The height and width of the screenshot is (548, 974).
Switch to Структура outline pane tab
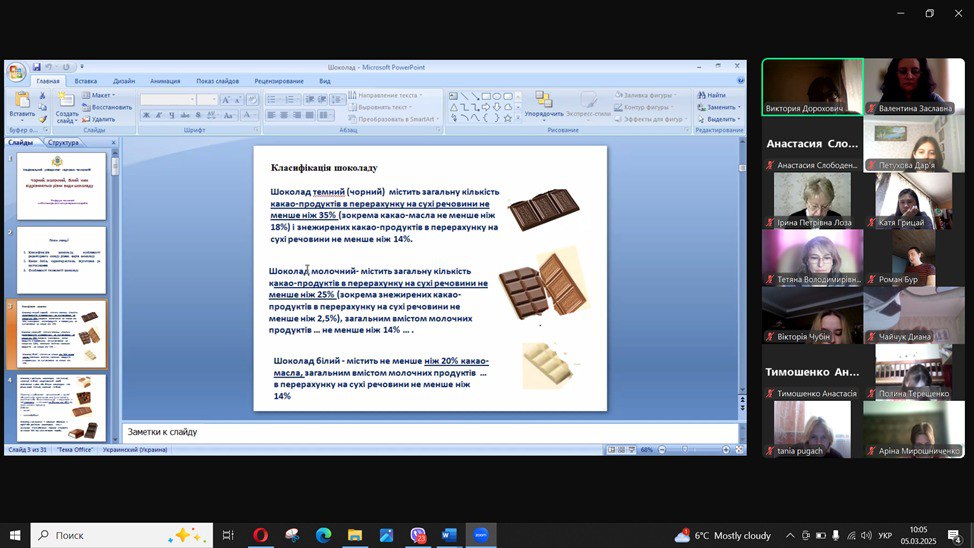pyautogui.click(x=63, y=142)
